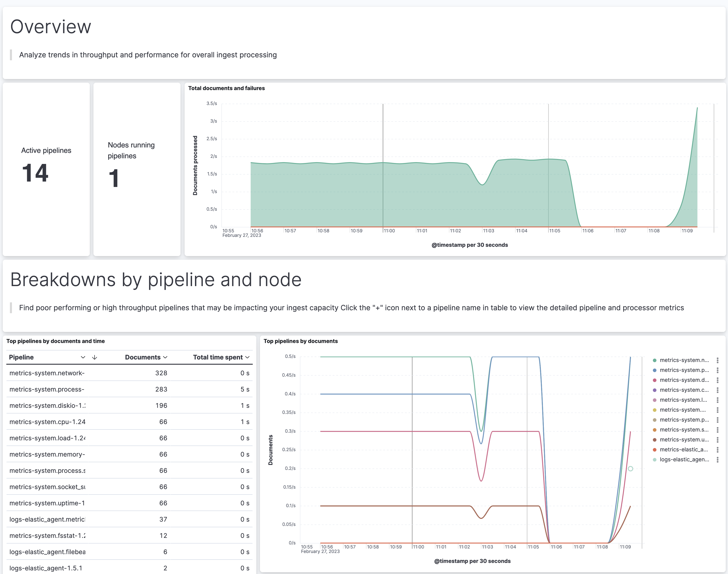The height and width of the screenshot is (574, 728).
Task: Click the sort arrow in Pipeline column
Action: click(x=94, y=357)
